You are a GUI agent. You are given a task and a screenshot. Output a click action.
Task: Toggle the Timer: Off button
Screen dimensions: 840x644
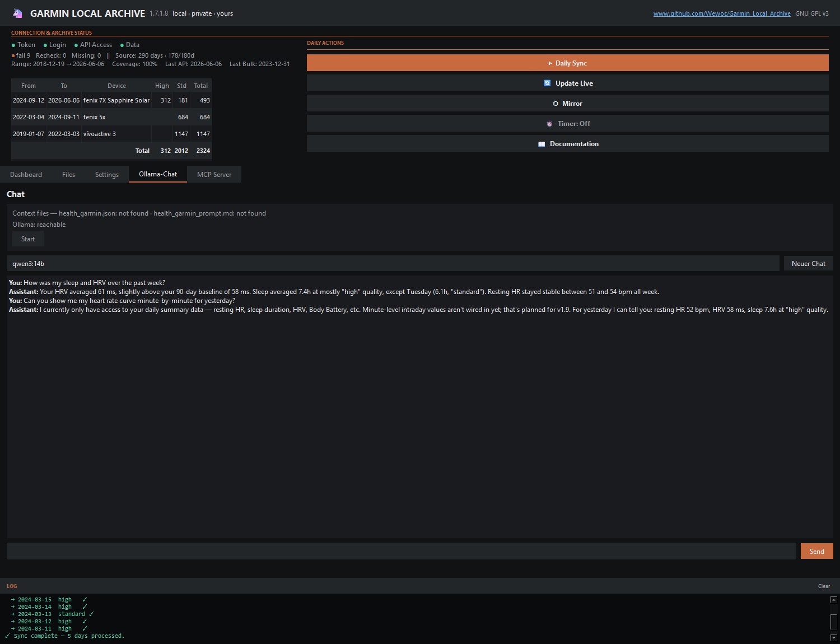point(567,123)
